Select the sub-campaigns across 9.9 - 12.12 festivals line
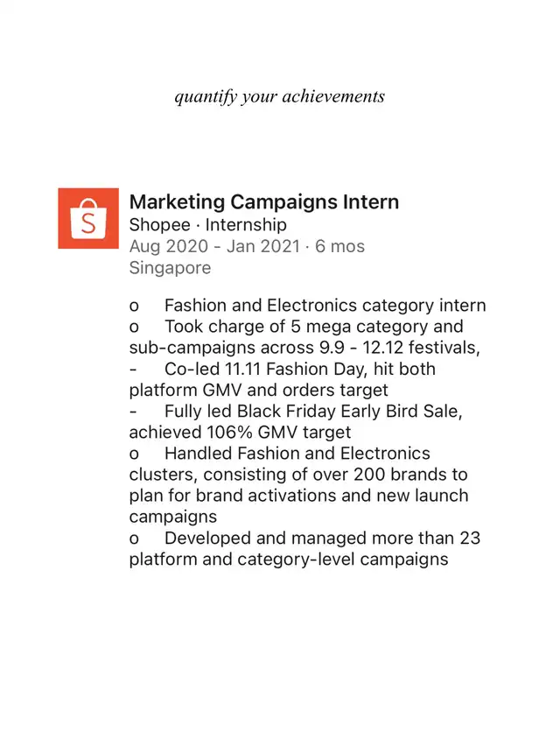 pos(304,348)
